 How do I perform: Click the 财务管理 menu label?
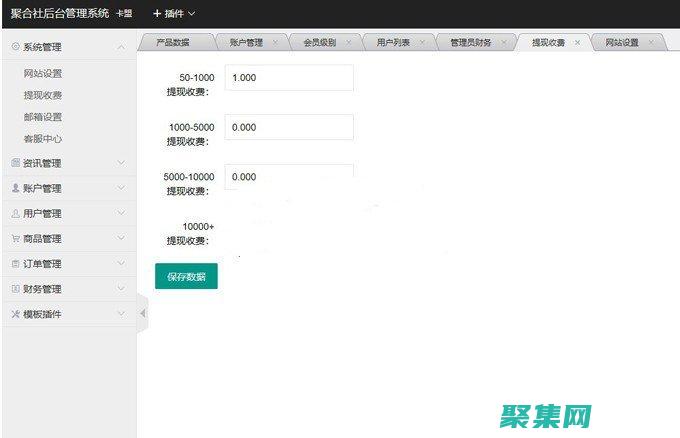(42, 289)
